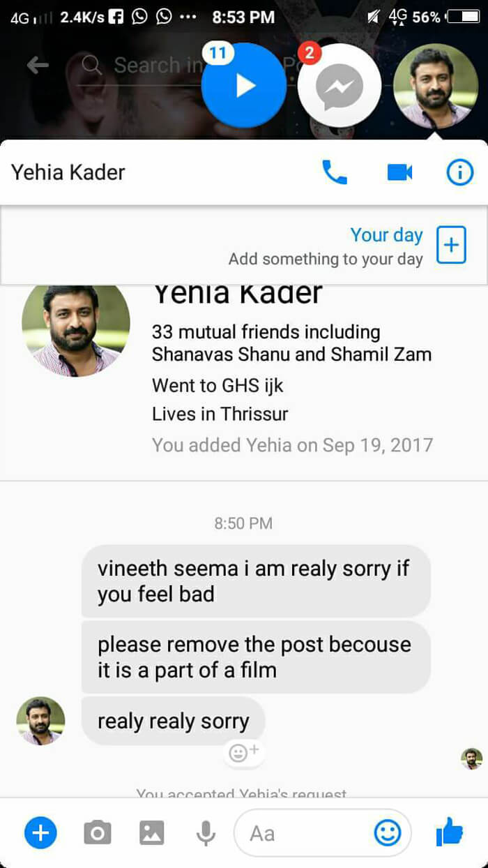Image resolution: width=488 pixels, height=868 pixels.
Task: Add something to Your day
Action: coord(451,245)
